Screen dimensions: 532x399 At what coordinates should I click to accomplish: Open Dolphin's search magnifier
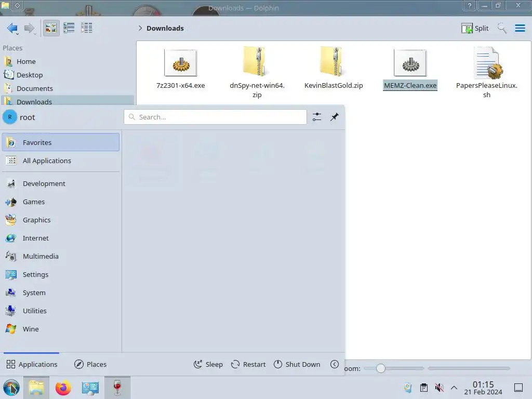[x=502, y=28]
